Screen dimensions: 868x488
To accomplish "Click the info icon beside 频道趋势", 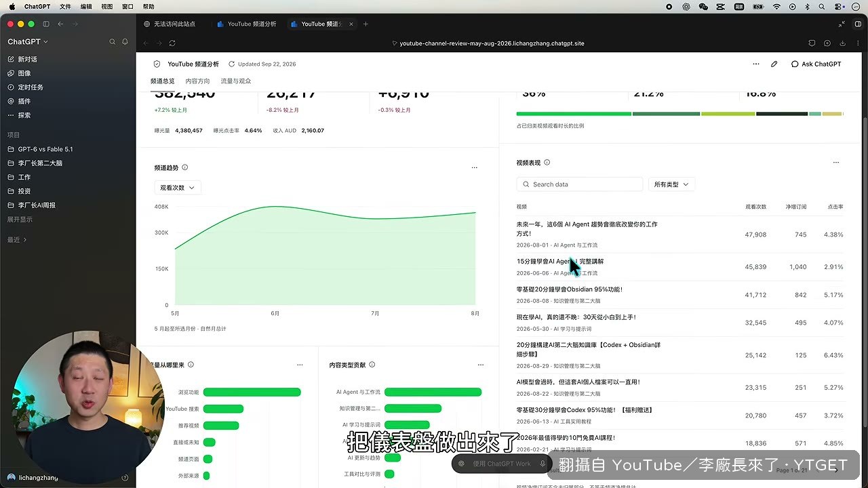I will (x=185, y=167).
